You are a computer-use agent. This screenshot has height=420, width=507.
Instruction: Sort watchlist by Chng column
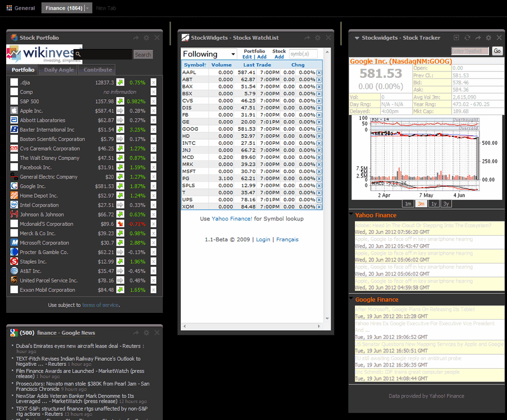[x=298, y=65]
